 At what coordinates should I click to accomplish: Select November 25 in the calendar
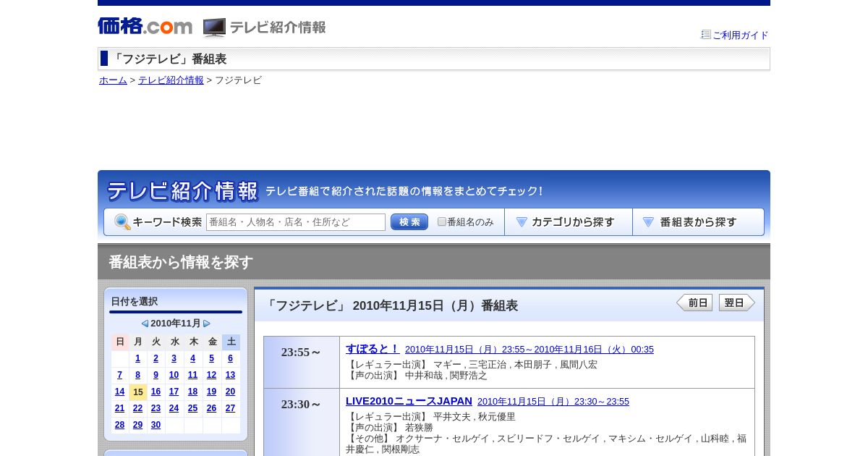(x=192, y=408)
